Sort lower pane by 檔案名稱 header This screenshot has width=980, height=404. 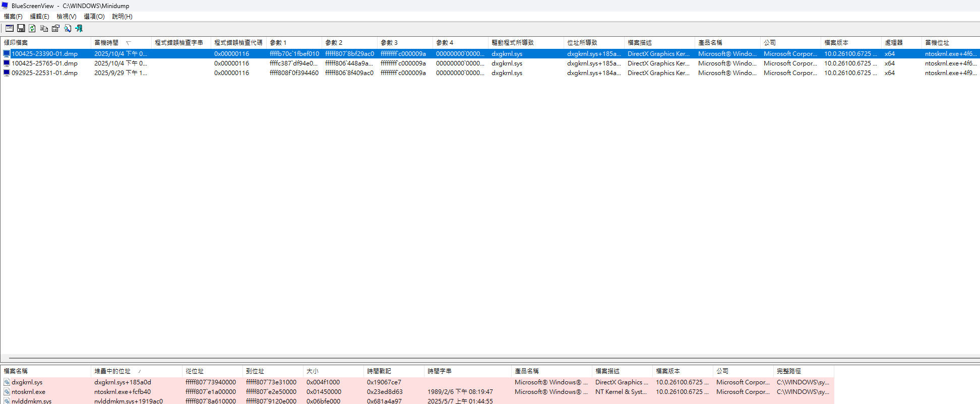45,371
